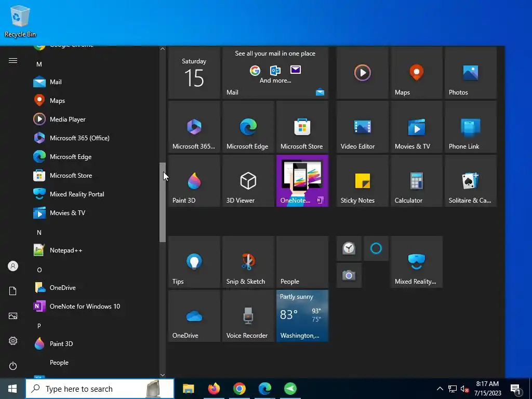This screenshot has height=399, width=532.
Task: Launch the Sticky Notes tile
Action: tap(362, 181)
